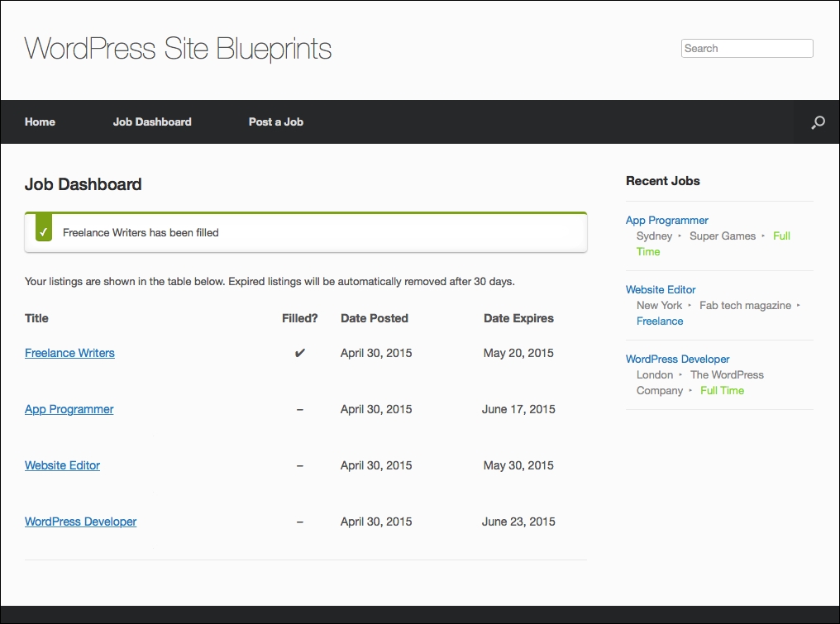Click the May 20, 2015 expiry date

(x=518, y=353)
